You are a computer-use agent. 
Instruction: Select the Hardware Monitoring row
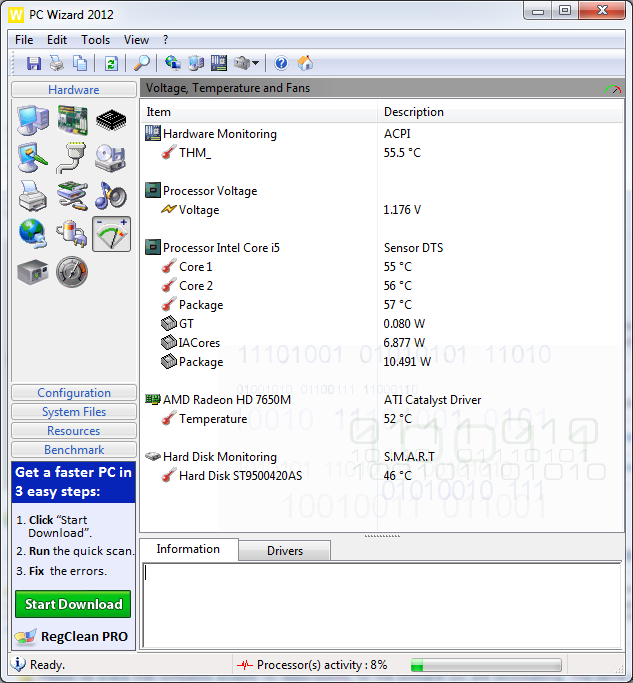click(x=383, y=134)
